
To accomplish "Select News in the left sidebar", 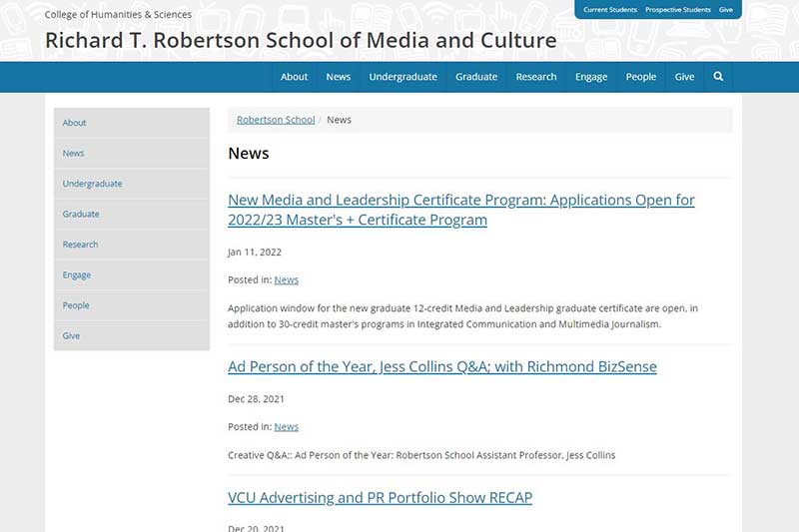I will pos(132,154).
